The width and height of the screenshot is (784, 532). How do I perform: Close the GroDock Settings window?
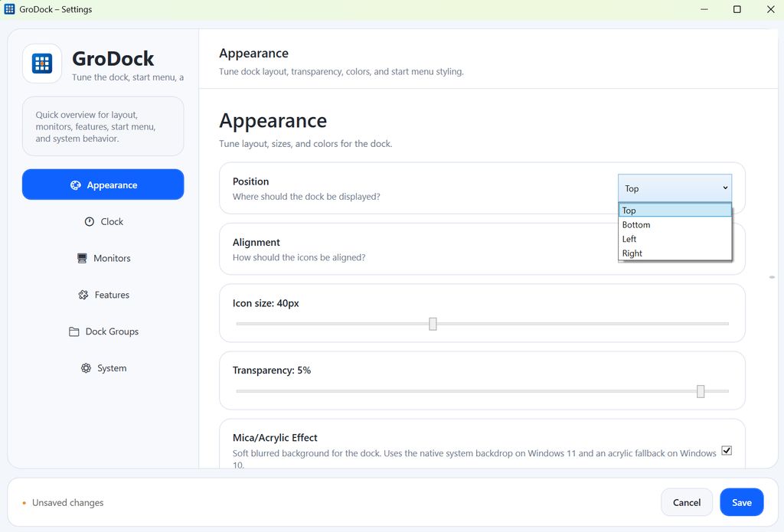pyautogui.click(x=770, y=9)
